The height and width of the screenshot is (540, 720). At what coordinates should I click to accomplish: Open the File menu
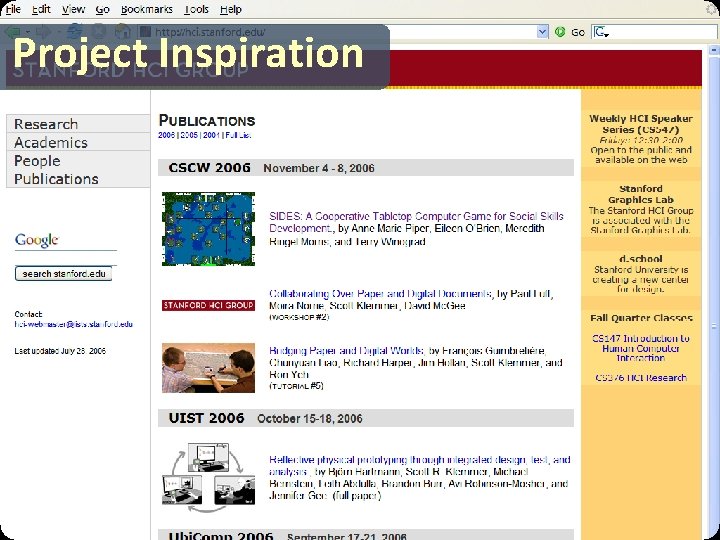(x=13, y=9)
